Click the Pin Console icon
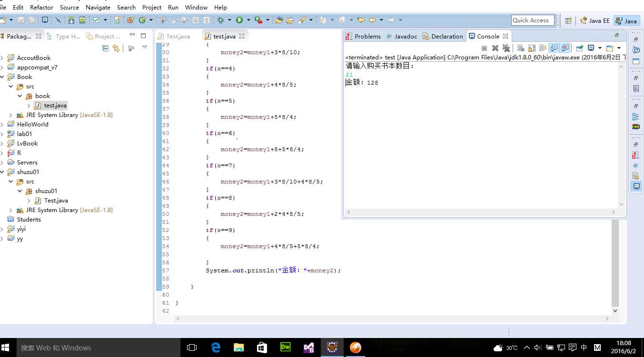Viewport: 644px width, 357px height. (579, 48)
